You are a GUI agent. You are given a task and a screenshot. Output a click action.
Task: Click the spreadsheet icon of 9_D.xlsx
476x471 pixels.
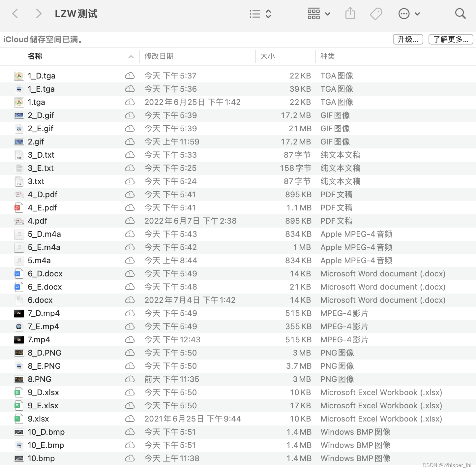click(x=19, y=392)
